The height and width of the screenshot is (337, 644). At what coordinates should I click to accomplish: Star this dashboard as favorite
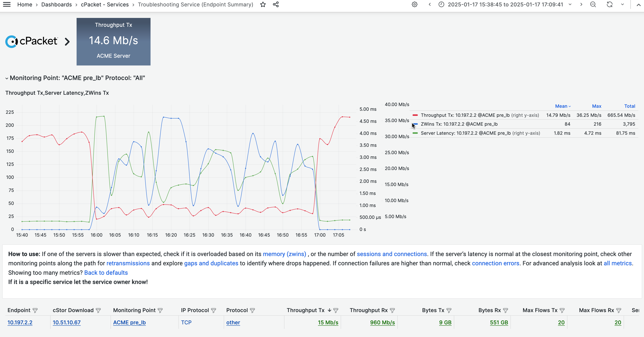(263, 5)
